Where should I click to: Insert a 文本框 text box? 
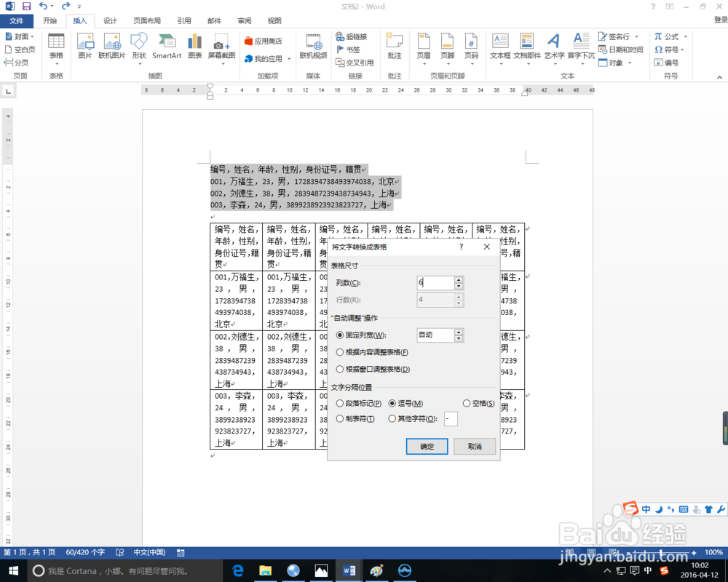click(500, 47)
